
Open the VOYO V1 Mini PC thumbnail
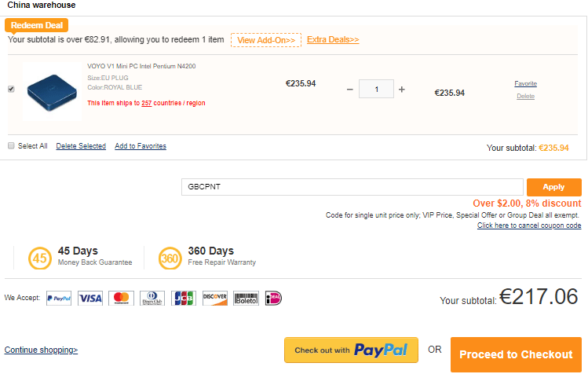point(52,91)
